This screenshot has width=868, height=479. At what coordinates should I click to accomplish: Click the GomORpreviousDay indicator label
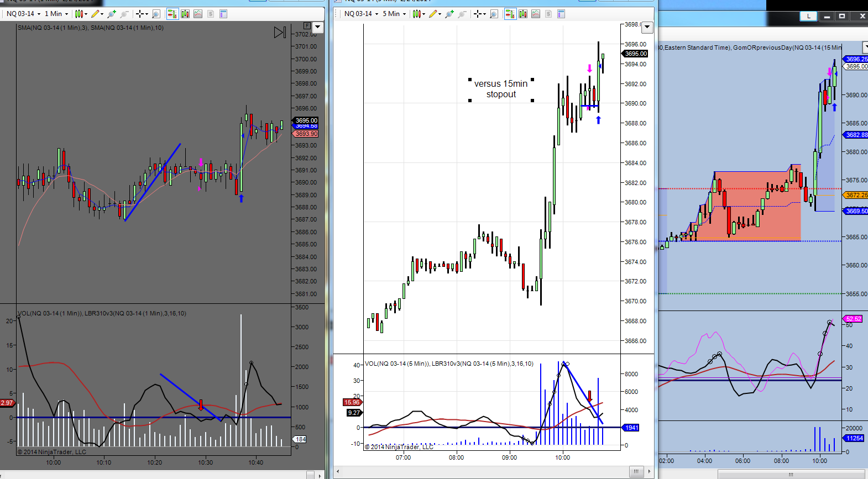pos(787,48)
